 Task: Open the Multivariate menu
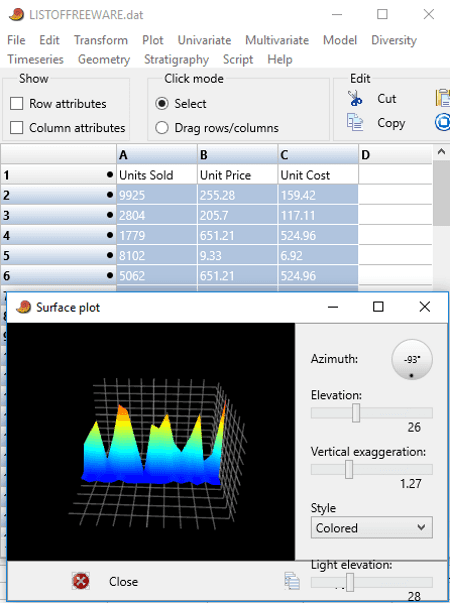[277, 40]
